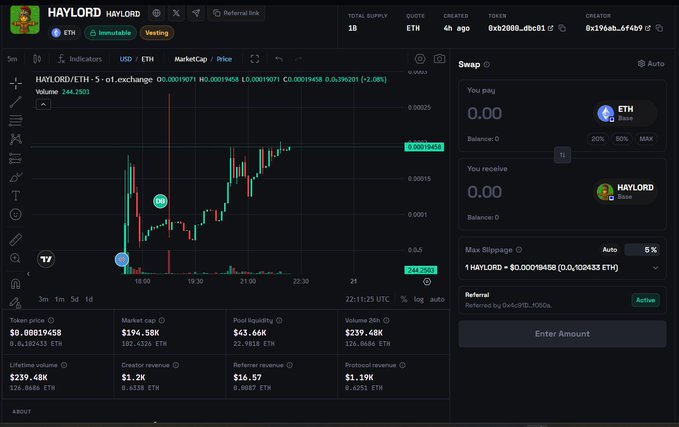Screen dimensions: 679x427
Task: Reset chart view target icon
Action: [427, 282]
